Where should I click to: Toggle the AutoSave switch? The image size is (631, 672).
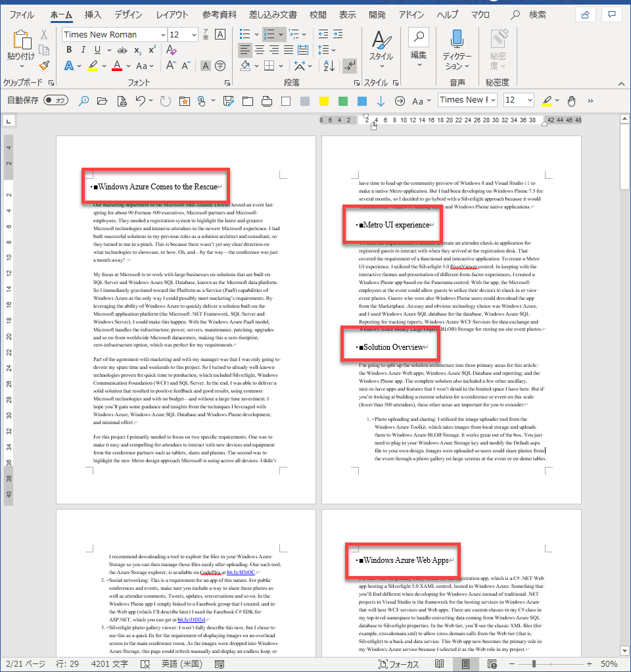[x=56, y=101]
